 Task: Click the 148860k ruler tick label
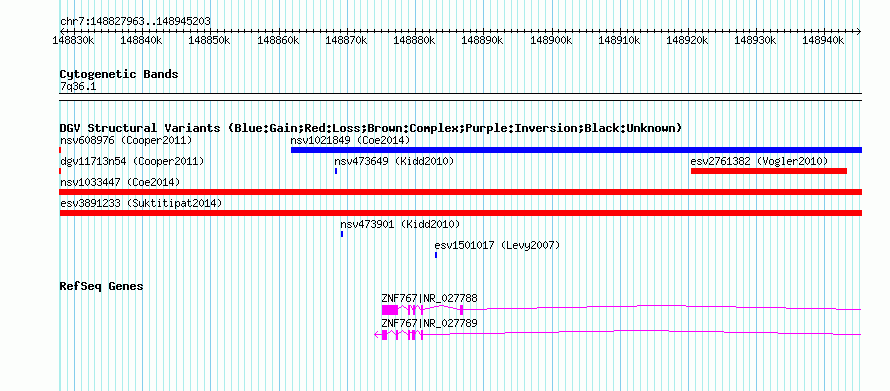[x=279, y=40]
